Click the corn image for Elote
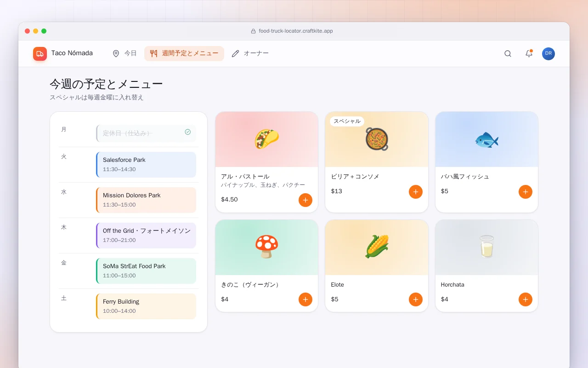The image size is (588, 368). (x=377, y=247)
